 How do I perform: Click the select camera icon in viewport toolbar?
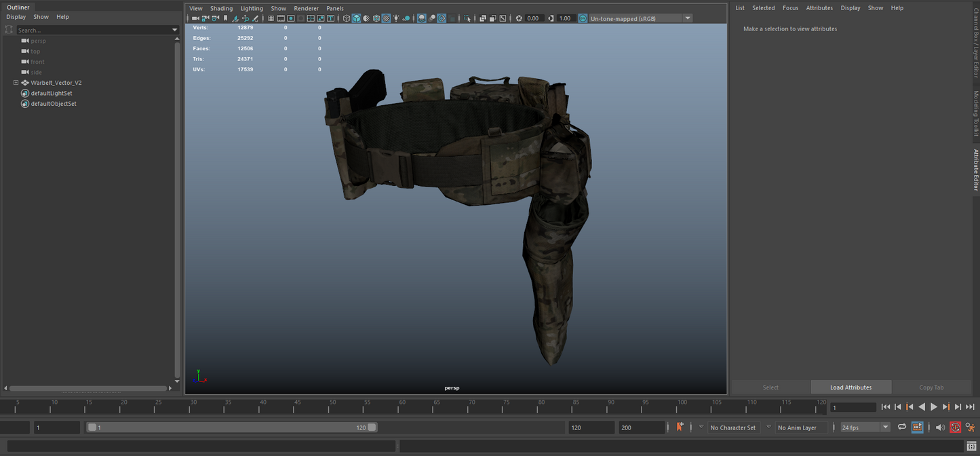point(195,18)
